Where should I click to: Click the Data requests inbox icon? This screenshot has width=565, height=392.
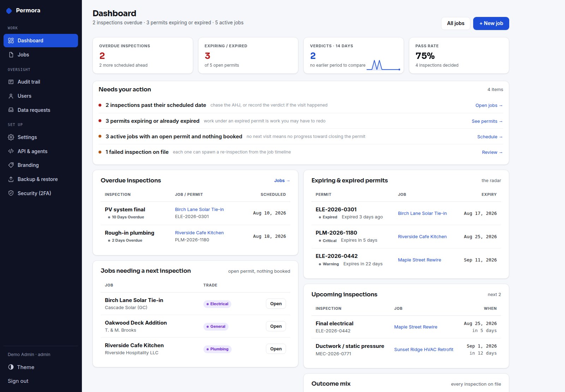pos(11,110)
